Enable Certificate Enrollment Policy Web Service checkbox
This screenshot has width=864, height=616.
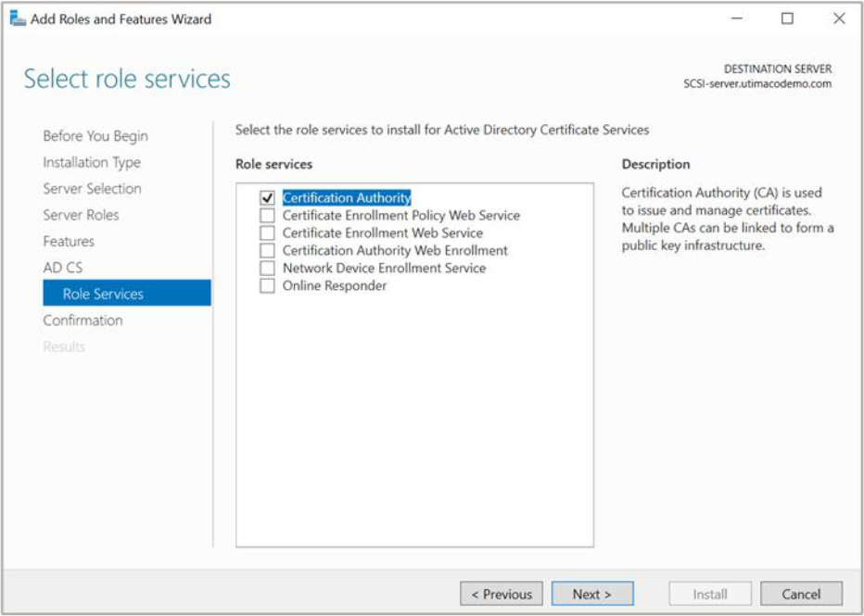(268, 216)
